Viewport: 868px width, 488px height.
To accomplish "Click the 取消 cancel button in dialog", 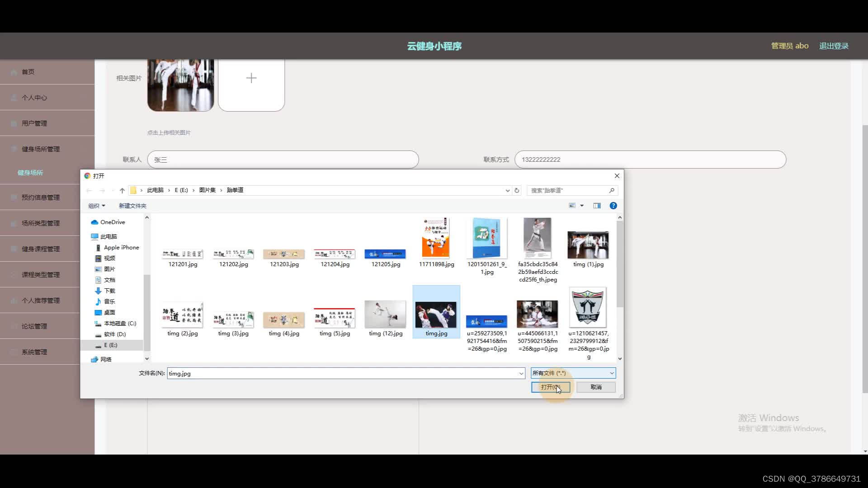I will click(596, 387).
